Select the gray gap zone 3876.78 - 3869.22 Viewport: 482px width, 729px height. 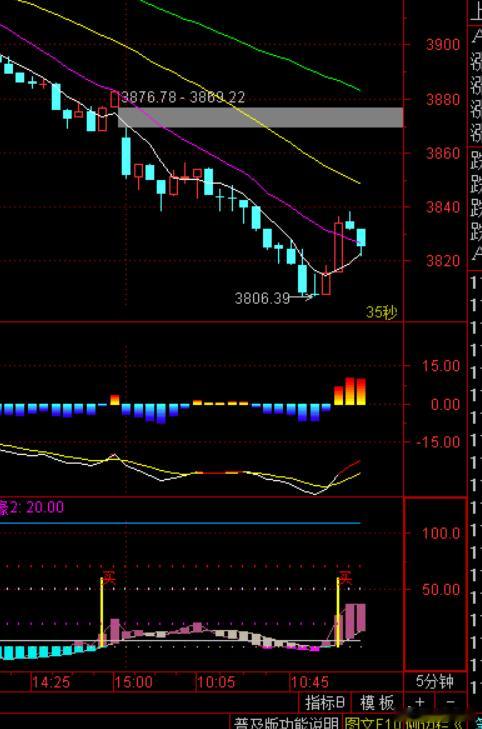261,117
